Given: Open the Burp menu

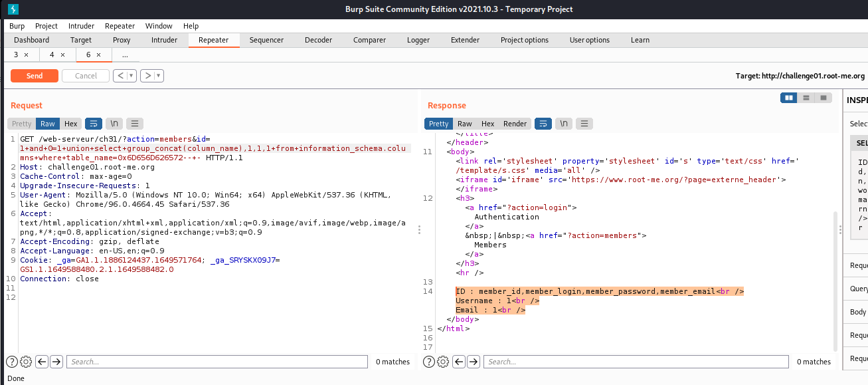Looking at the screenshot, I should pos(17,26).
